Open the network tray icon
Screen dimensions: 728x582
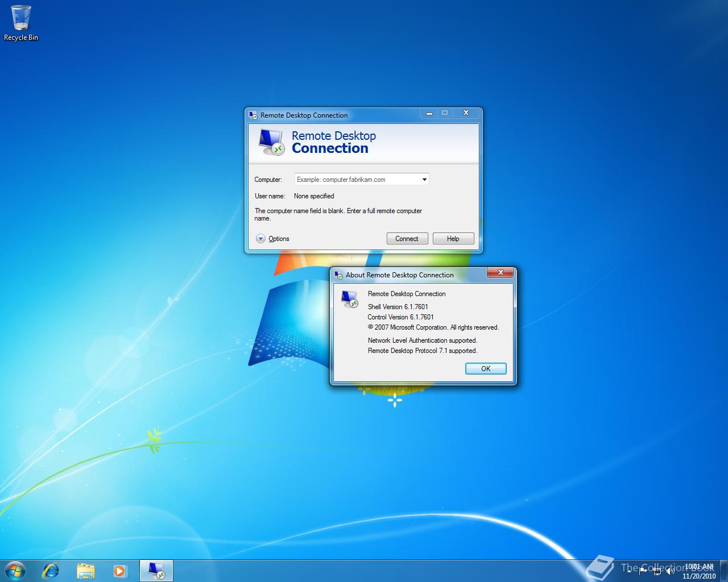click(657, 571)
